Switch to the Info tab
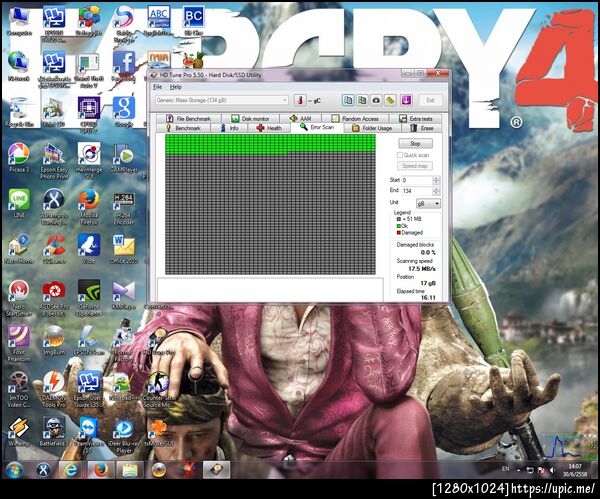 tap(230, 128)
